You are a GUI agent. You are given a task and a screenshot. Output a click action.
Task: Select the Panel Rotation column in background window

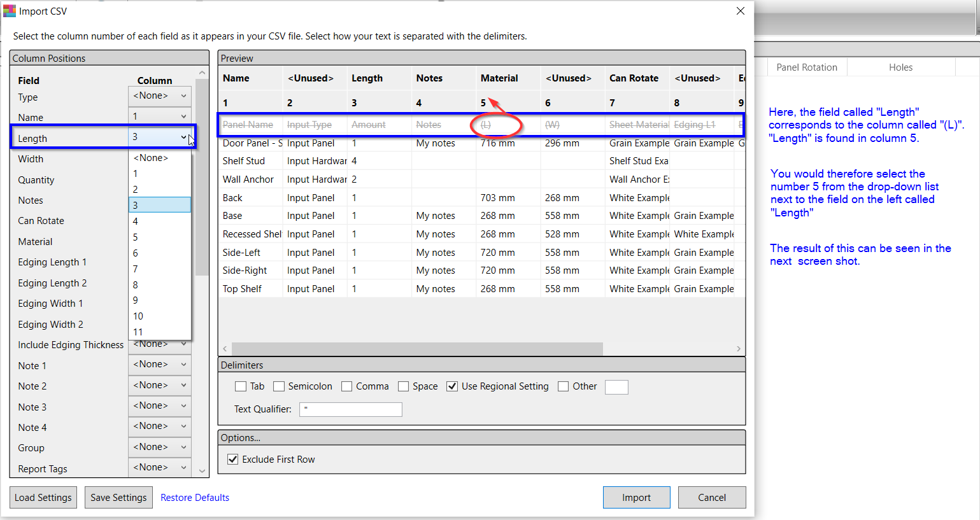[807, 67]
